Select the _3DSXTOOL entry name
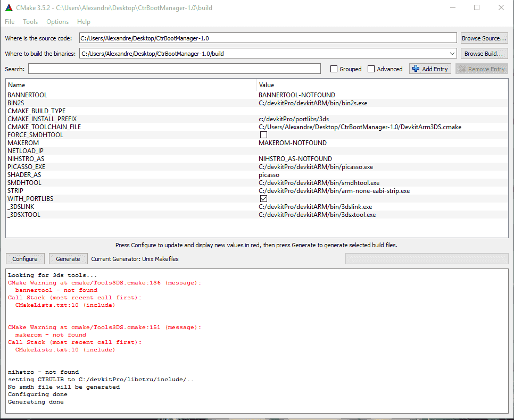The width and height of the screenshot is (514, 420). tap(24, 215)
